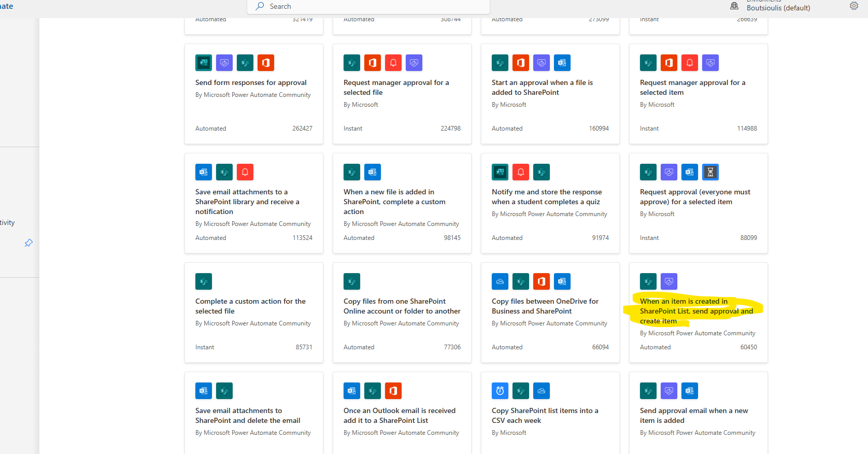Click SharePoint icon on Copy files from one SharePoint card
Viewport: 868px width, 454px height.
click(352, 281)
